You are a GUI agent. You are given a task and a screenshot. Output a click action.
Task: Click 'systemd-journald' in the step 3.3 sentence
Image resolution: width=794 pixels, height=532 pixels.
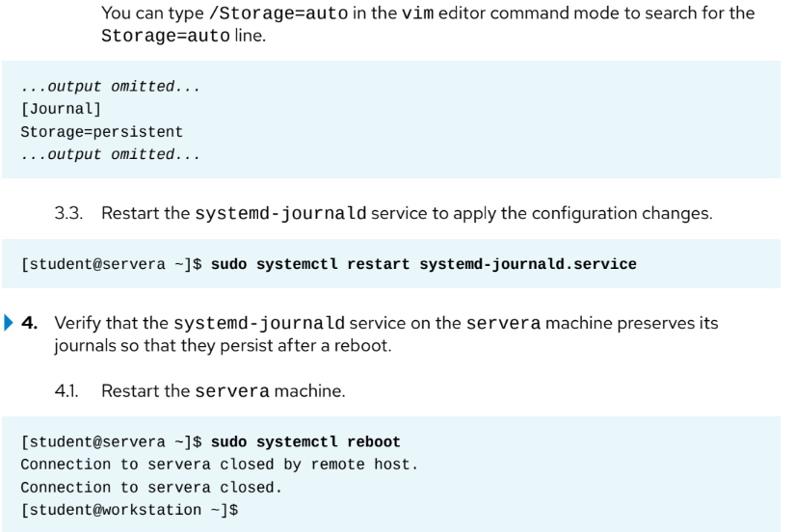(x=280, y=213)
